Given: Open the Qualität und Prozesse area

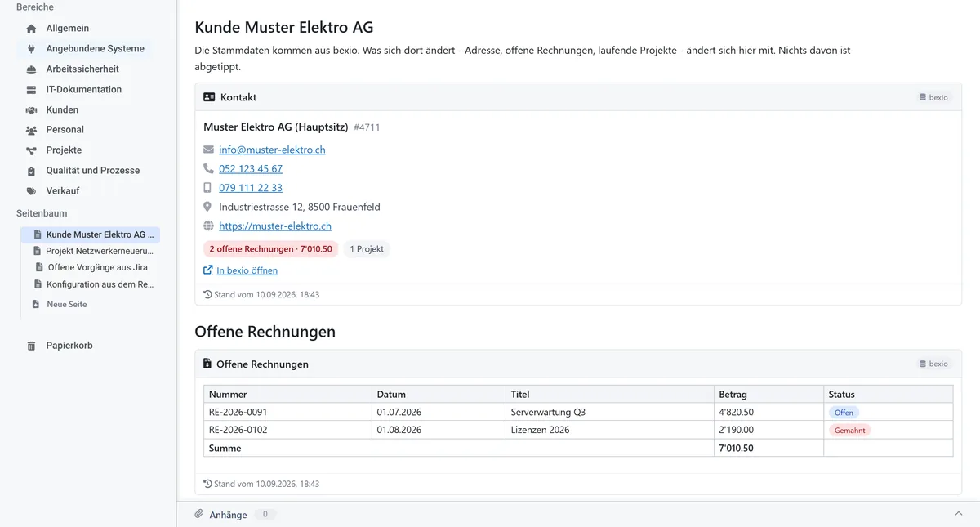Looking at the screenshot, I should tap(93, 171).
